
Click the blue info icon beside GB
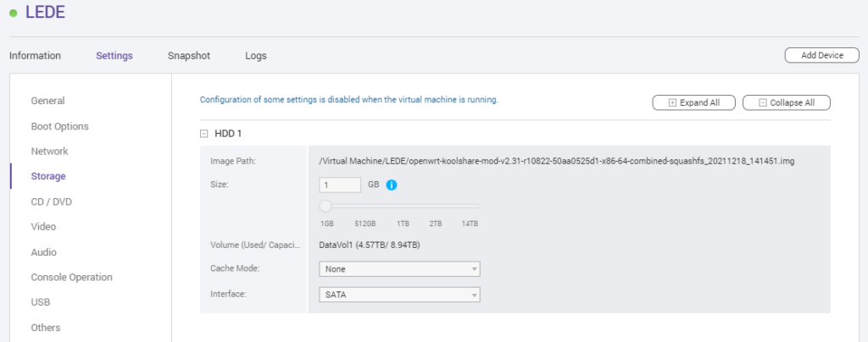tap(392, 185)
